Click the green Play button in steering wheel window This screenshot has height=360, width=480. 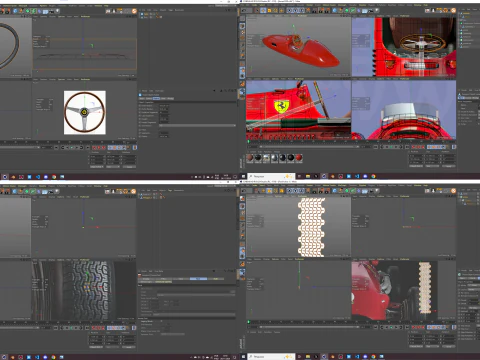tap(72, 147)
